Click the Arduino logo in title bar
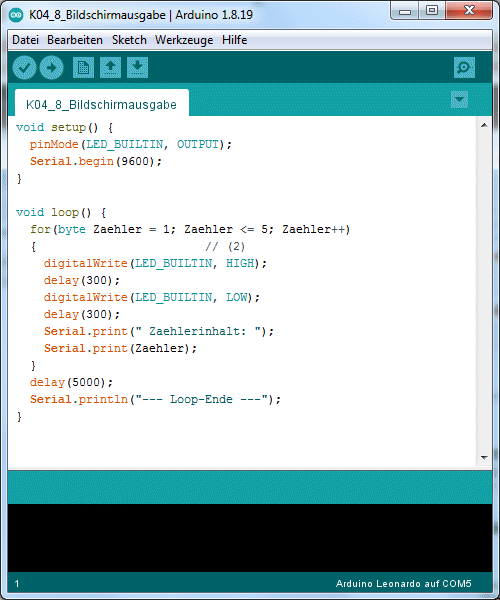This screenshot has width=500, height=600. pyautogui.click(x=16, y=15)
